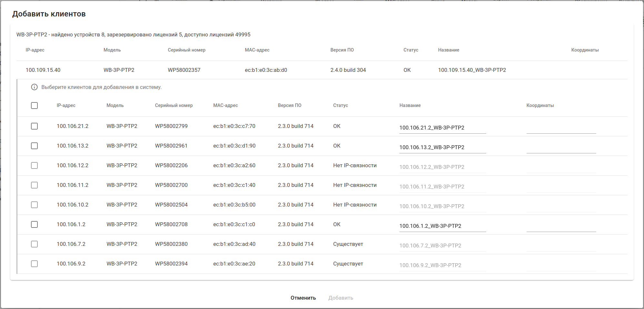Click the coordinates field for client 100.106.1.2
644x309 pixels.
tap(561, 227)
